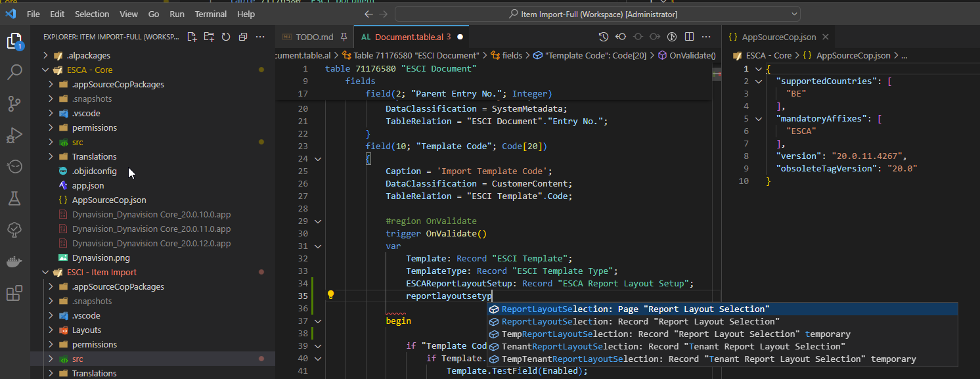Open the Terminal menu

pos(210,13)
